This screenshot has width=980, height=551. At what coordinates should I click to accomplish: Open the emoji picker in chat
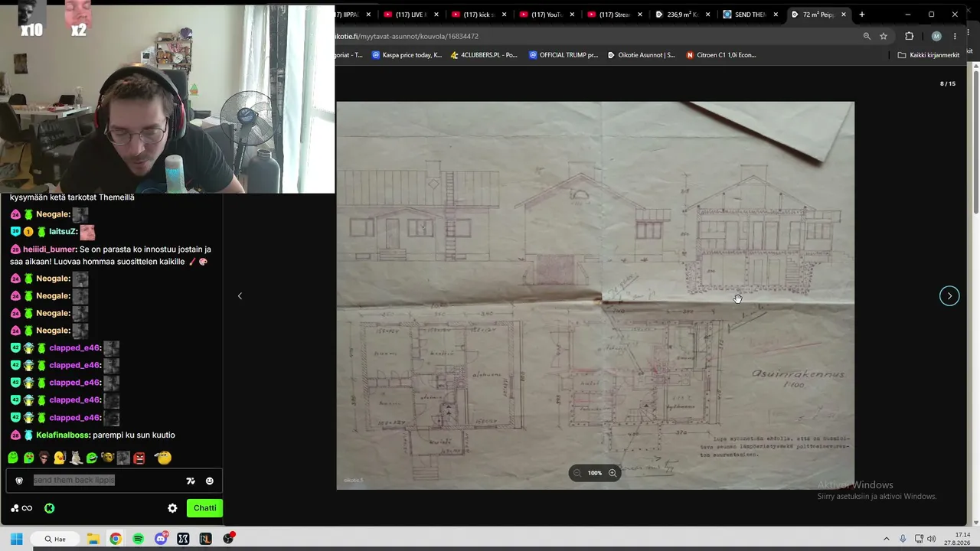(x=210, y=481)
